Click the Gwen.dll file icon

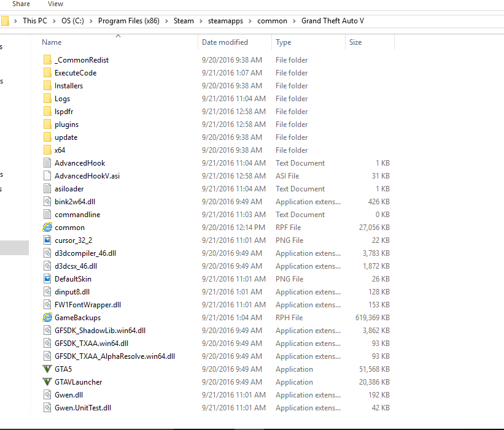click(47, 394)
